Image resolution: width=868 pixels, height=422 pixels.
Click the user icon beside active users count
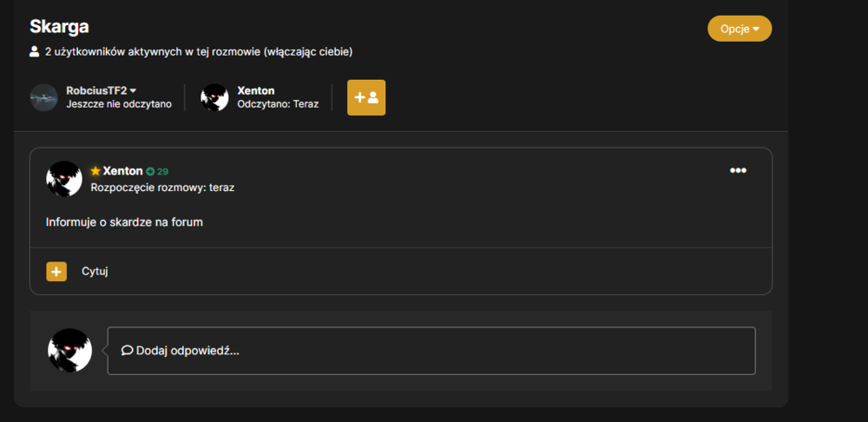[35, 52]
